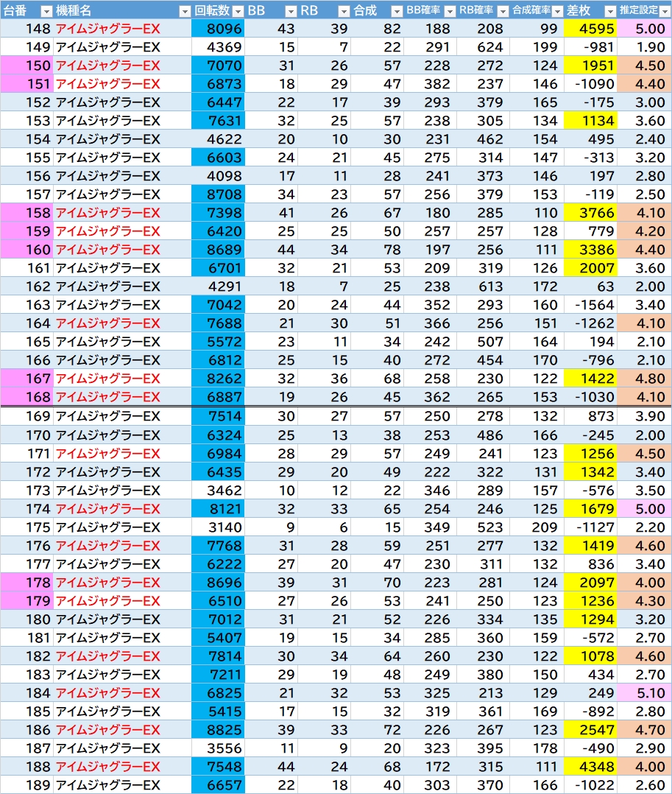The width and height of the screenshot is (672, 794).
Task: Open the 回転数 column filter dropdown
Action: 238,11
